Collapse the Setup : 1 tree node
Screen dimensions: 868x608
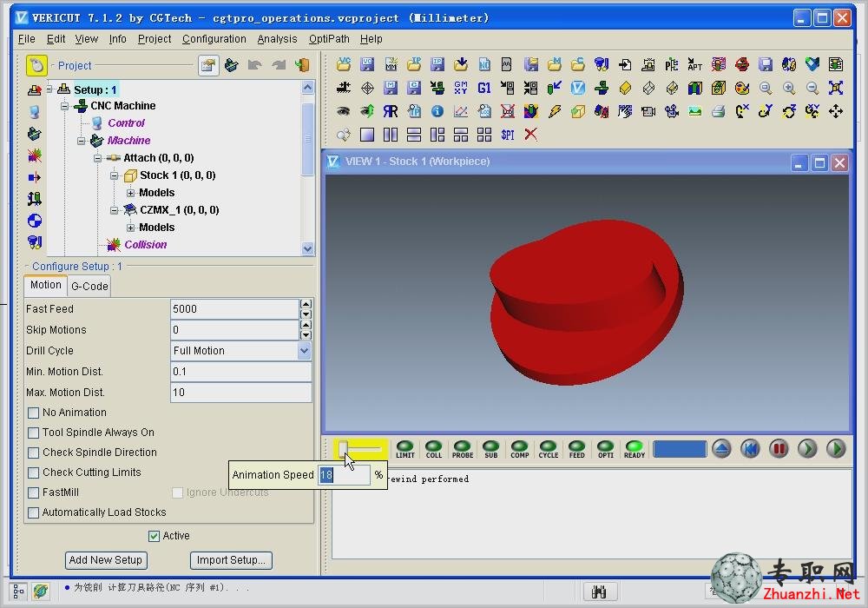tap(49, 89)
